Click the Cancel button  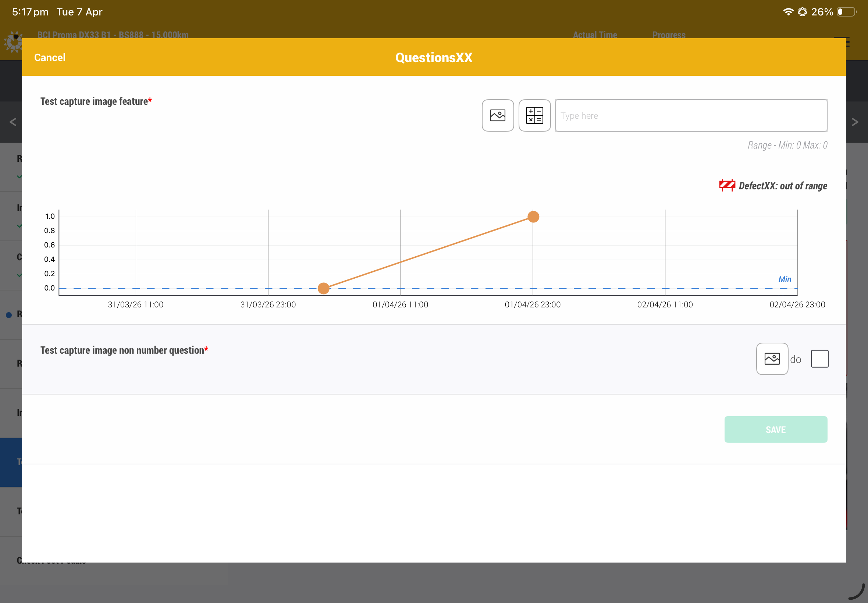point(50,57)
